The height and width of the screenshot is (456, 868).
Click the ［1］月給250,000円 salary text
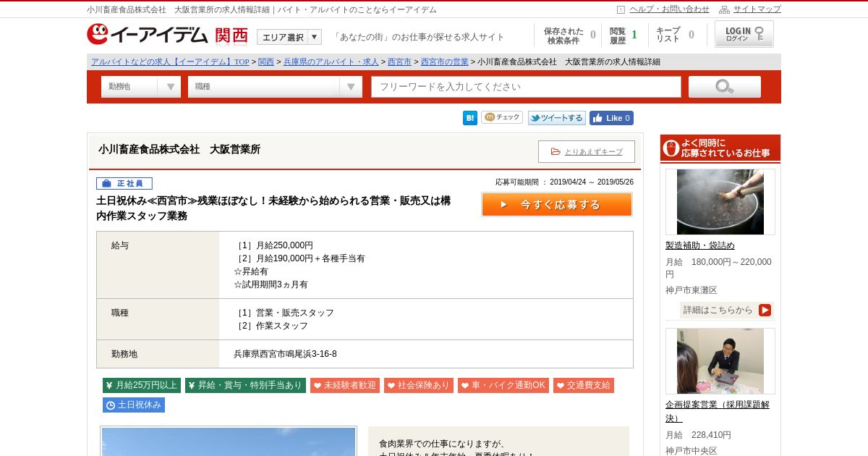pyautogui.click(x=273, y=245)
